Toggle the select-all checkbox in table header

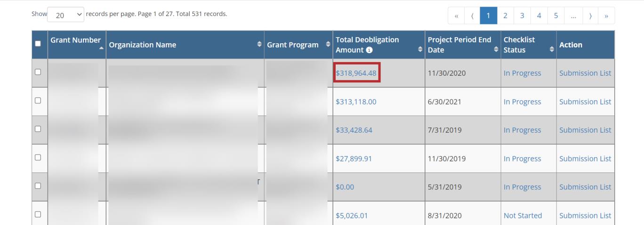tap(38, 45)
